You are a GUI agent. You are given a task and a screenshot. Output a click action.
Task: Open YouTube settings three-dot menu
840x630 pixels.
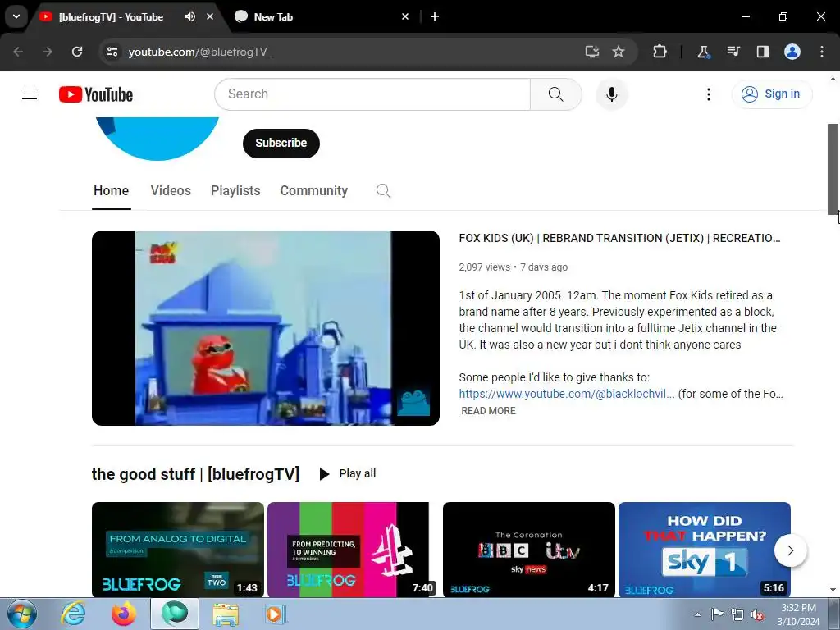pos(708,94)
